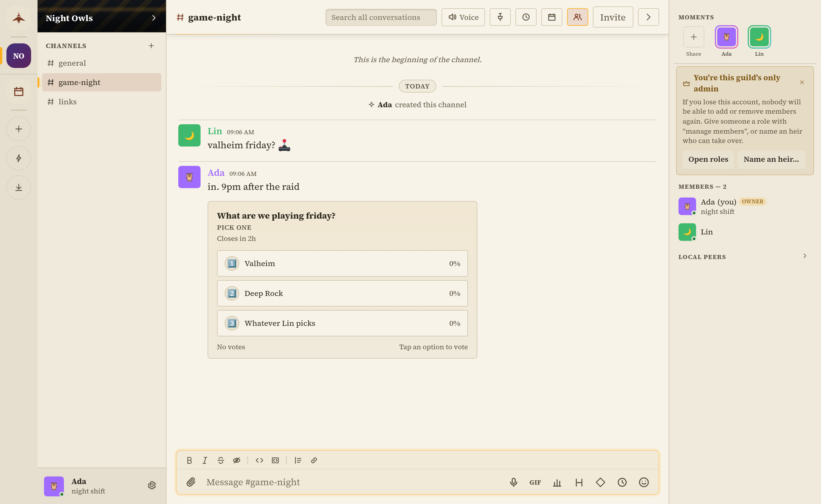Open the GIF picker
The width and height of the screenshot is (821, 504).
pyautogui.click(x=535, y=482)
